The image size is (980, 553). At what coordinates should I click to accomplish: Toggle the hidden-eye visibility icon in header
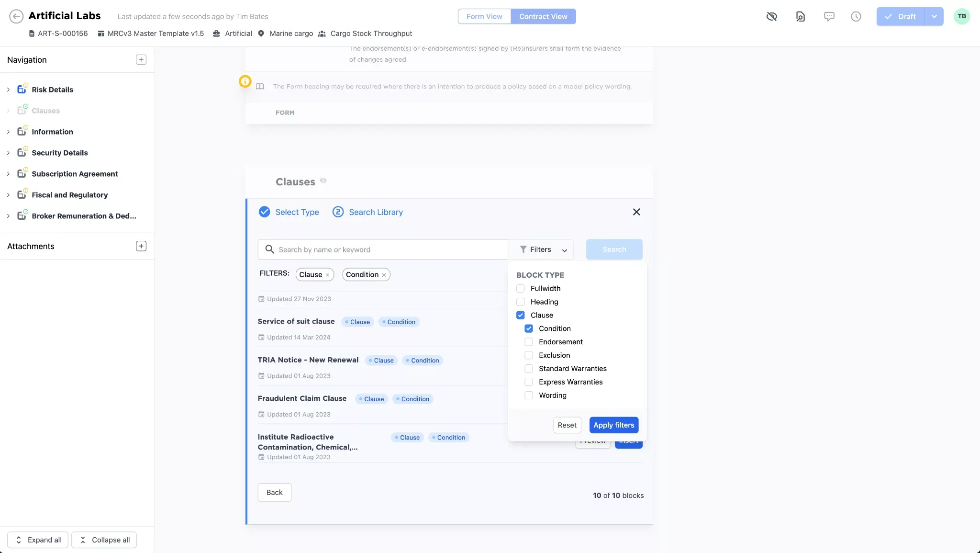(771, 16)
